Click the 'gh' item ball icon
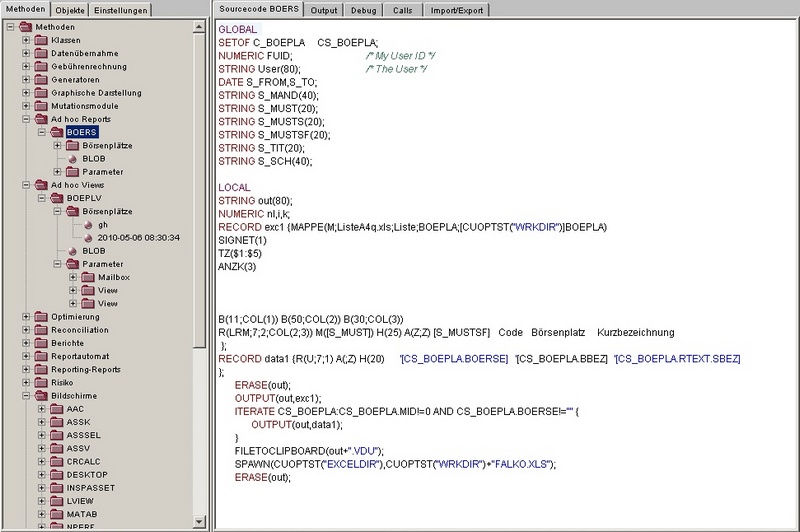The width and height of the screenshot is (800, 532). click(88, 224)
